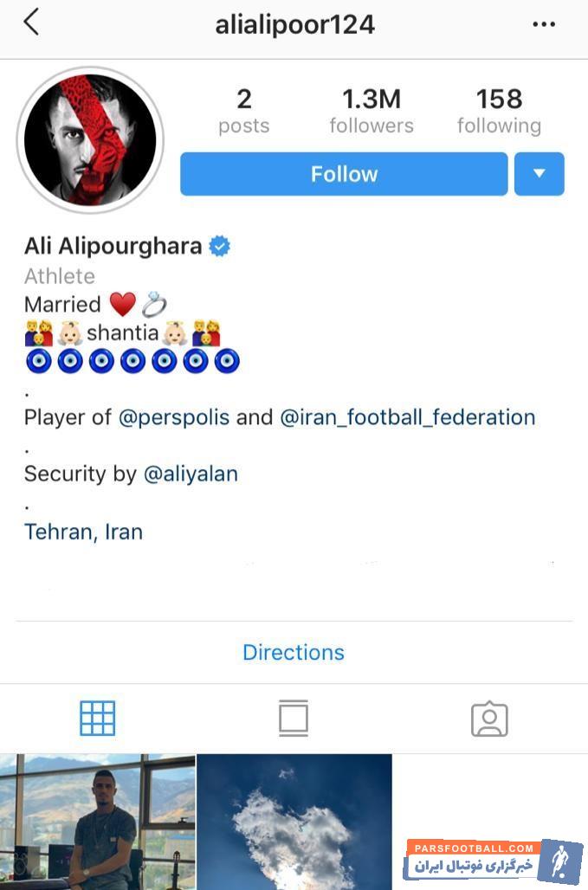Open the @perspolis profile link

click(x=174, y=417)
